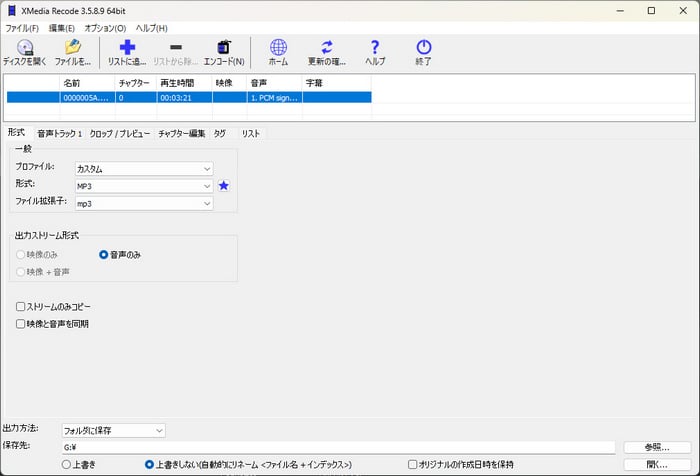Enable ストリームのみコピー checkbox
Screen dimensions: 700x476
[x=21, y=307]
